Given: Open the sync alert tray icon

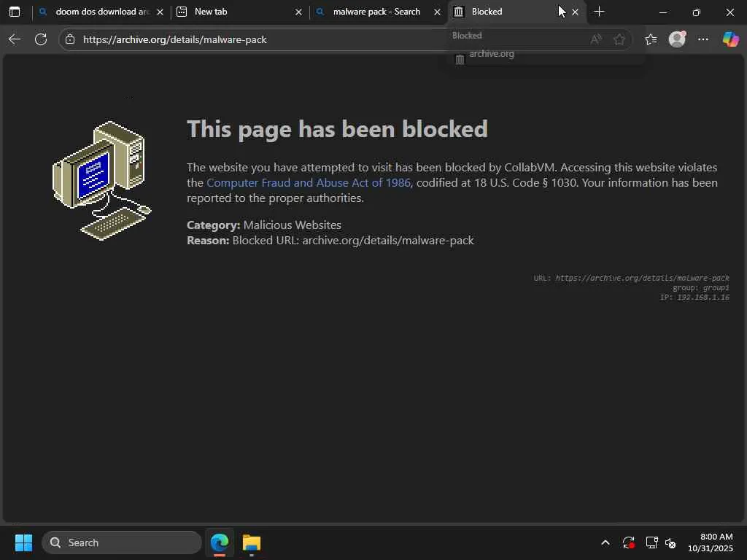Looking at the screenshot, I should [628, 542].
